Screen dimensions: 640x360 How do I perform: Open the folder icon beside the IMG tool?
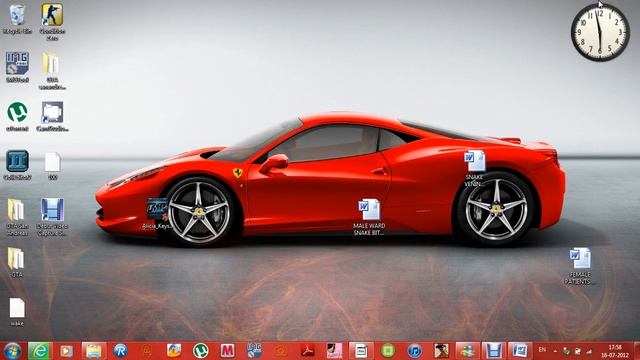click(52, 70)
